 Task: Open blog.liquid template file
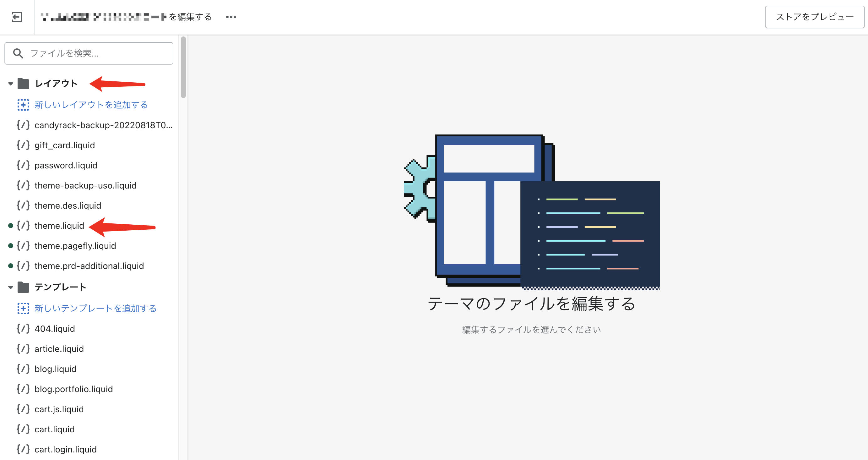tap(55, 369)
